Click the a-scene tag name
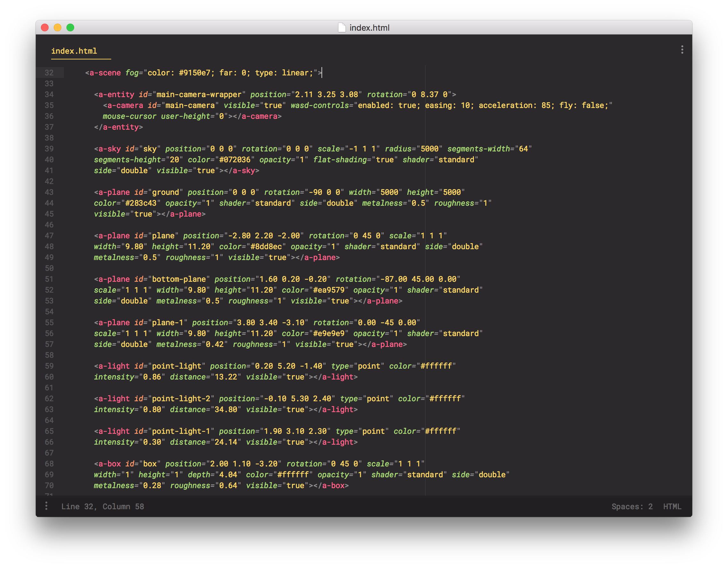Screen dimensions: 728x568 tap(105, 73)
